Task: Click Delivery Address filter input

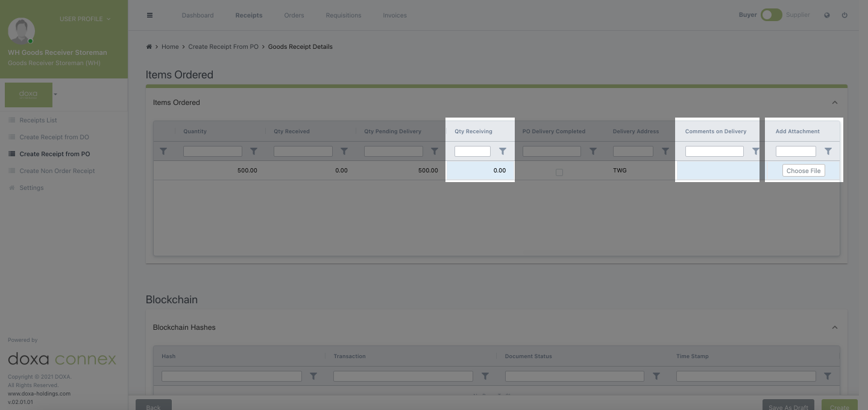Action: tap(633, 151)
